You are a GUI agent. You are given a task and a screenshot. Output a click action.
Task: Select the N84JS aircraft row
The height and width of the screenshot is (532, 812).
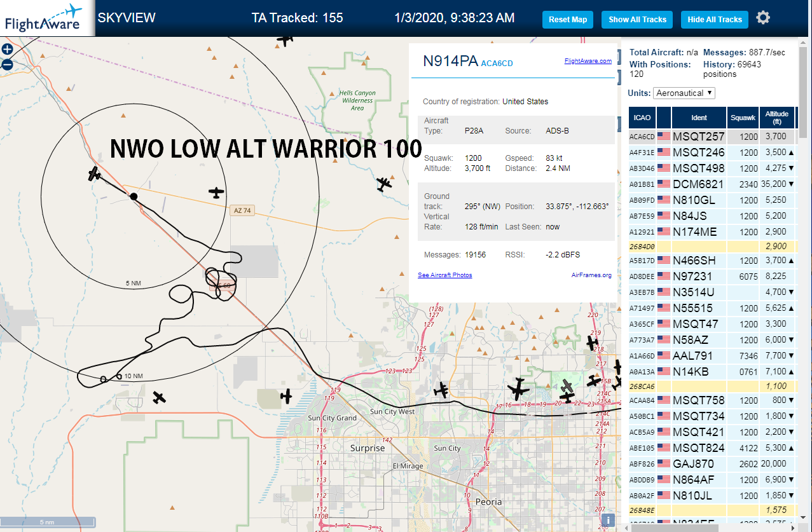coord(712,216)
